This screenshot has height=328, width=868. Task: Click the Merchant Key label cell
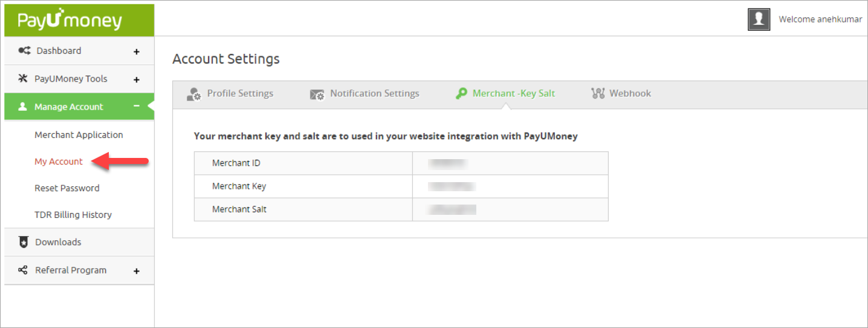click(303, 186)
